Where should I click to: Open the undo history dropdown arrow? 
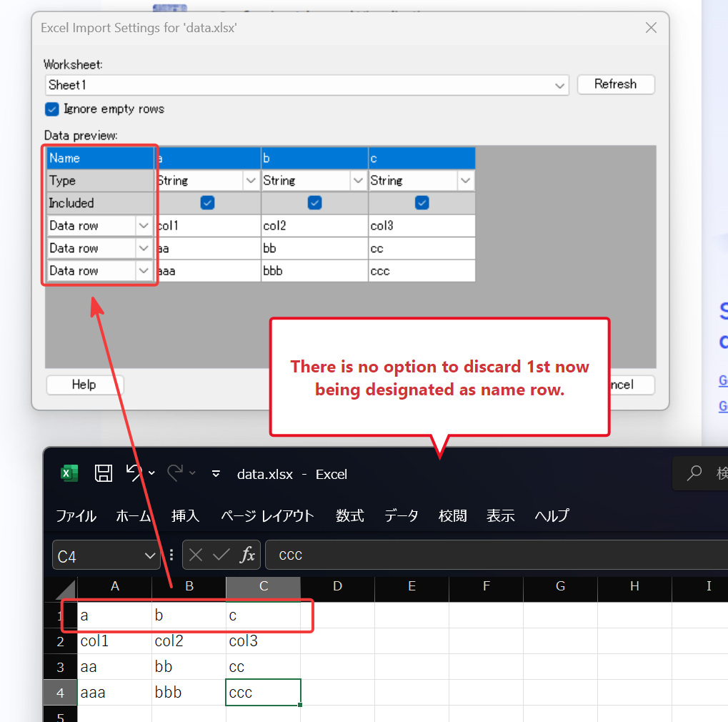point(151,473)
